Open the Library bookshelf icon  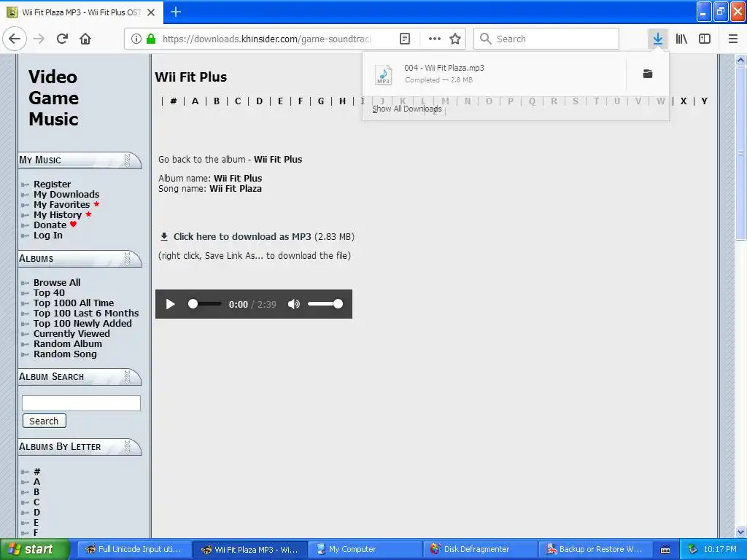681,39
